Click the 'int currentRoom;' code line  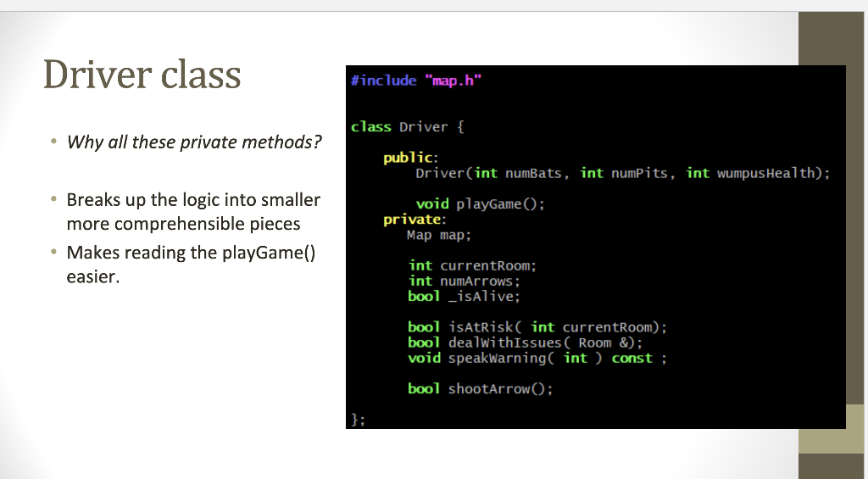click(x=472, y=266)
